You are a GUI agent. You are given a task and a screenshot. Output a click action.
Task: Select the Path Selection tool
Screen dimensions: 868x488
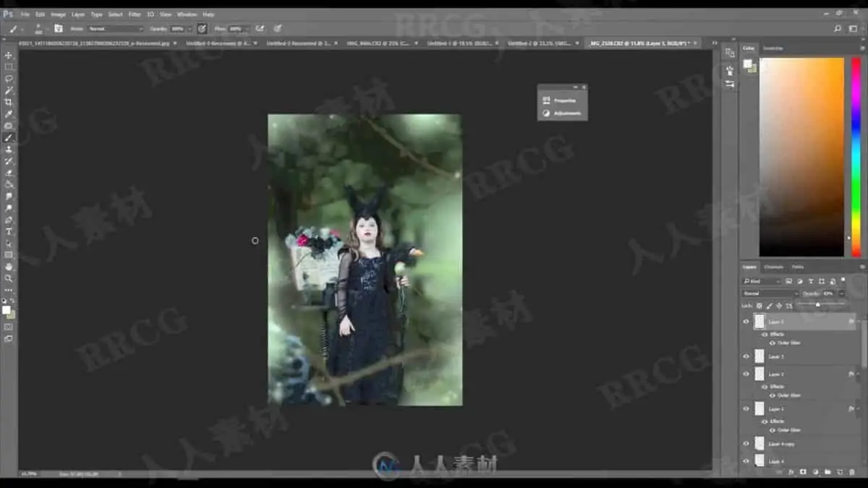[x=9, y=243]
